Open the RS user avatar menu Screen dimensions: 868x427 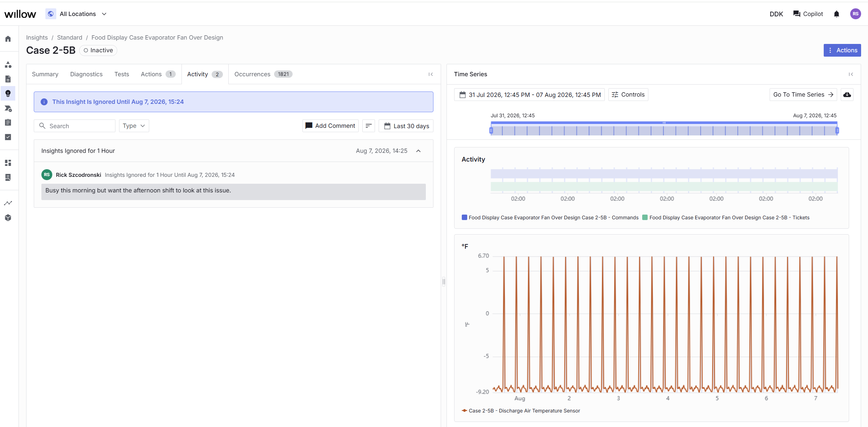click(x=856, y=14)
